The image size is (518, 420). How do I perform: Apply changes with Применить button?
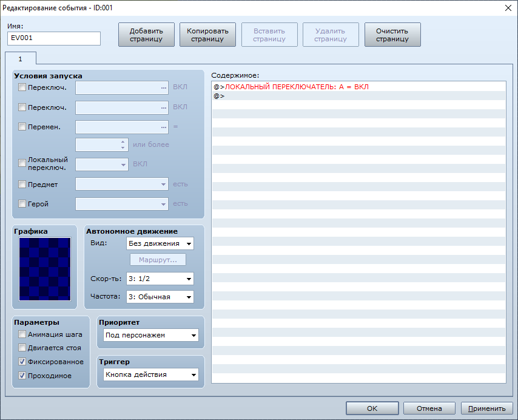[486, 408]
